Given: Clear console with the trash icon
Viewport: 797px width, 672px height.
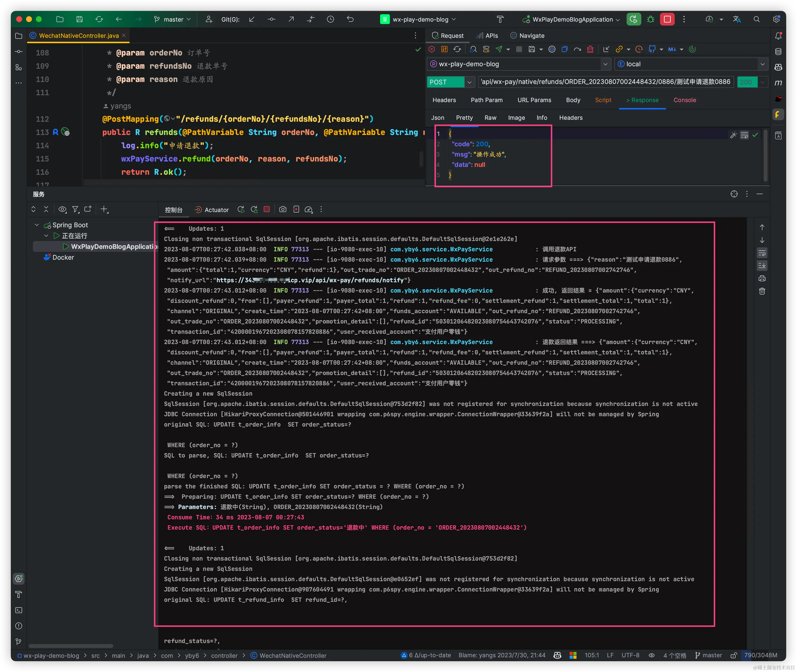Looking at the screenshot, I should [x=762, y=291].
